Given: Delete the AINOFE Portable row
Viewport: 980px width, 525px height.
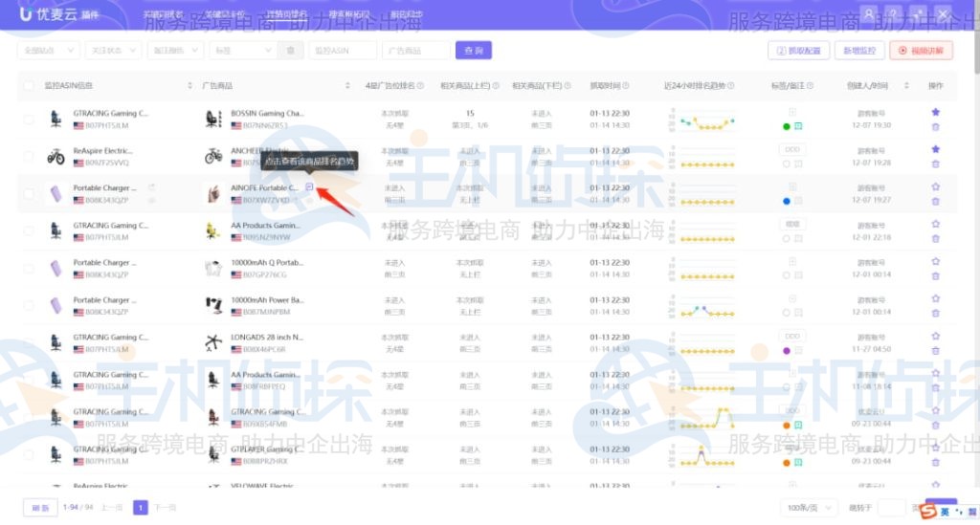Looking at the screenshot, I should (935, 202).
